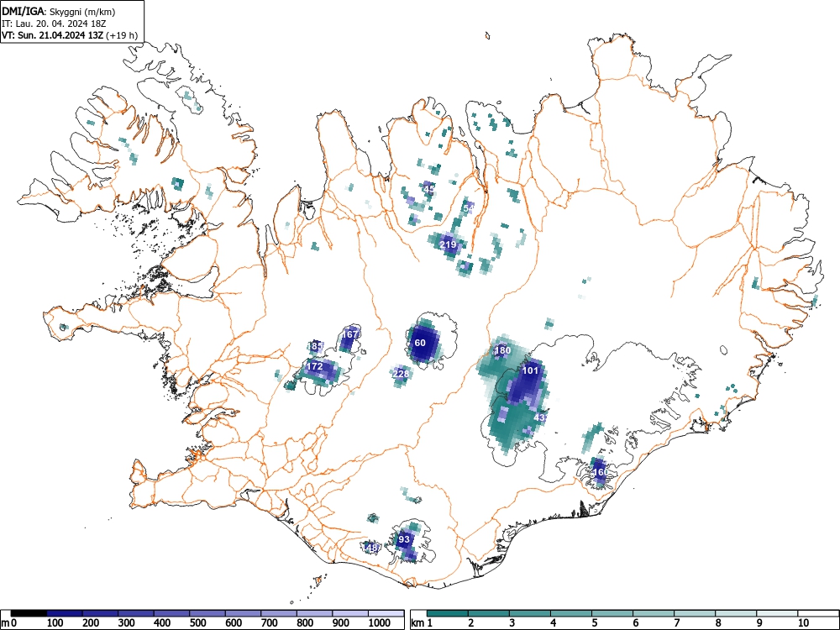This screenshot has width=840, height=630.
Task: Click the '(+19 h)' forecast offset text
Action: pyautogui.click(x=122, y=35)
